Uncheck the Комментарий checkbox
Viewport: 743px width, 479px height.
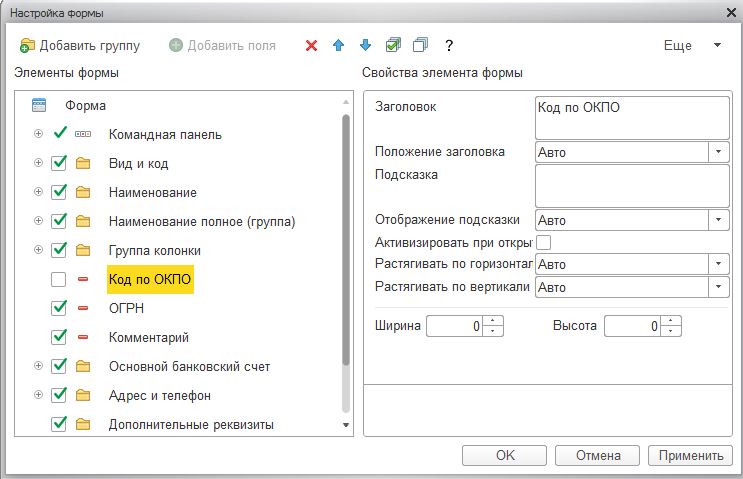(x=59, y=337)
